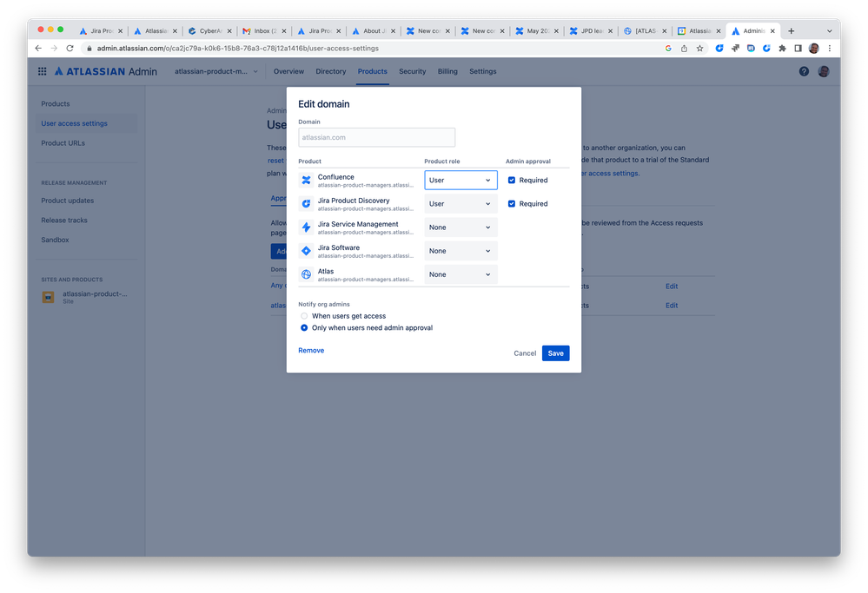The width and height of the screenshot is (868, 593).
Task: Click the Jira Software product icon
Action: point(306,251)
